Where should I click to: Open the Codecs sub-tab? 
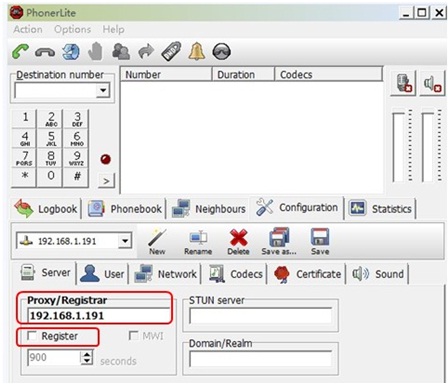(x=235, y=274)
